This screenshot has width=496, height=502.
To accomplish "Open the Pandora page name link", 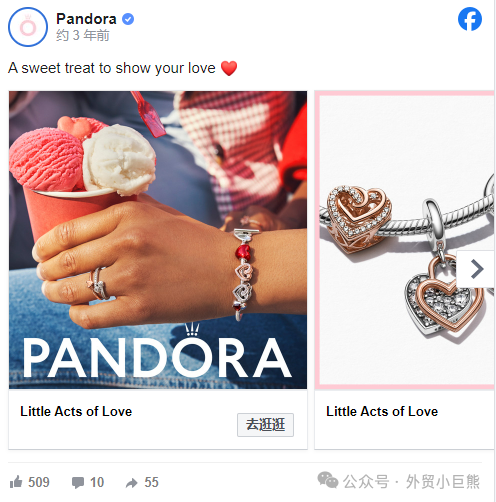I will (86, 19).
